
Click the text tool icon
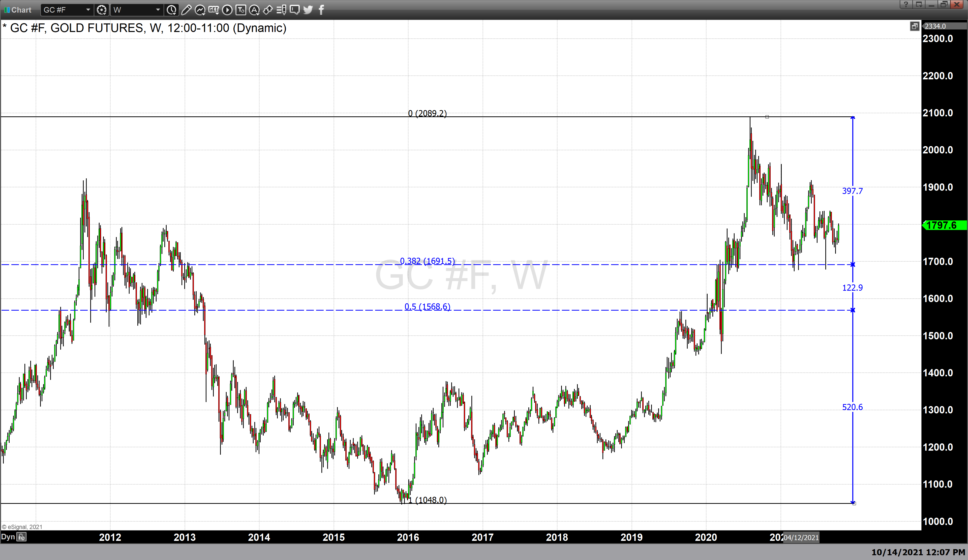coord(241,10)
